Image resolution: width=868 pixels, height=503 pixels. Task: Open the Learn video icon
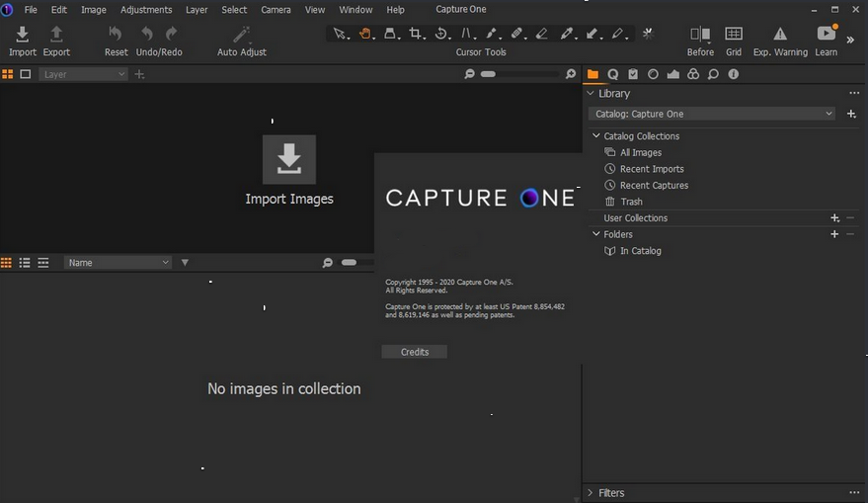[x=826, y=34]
